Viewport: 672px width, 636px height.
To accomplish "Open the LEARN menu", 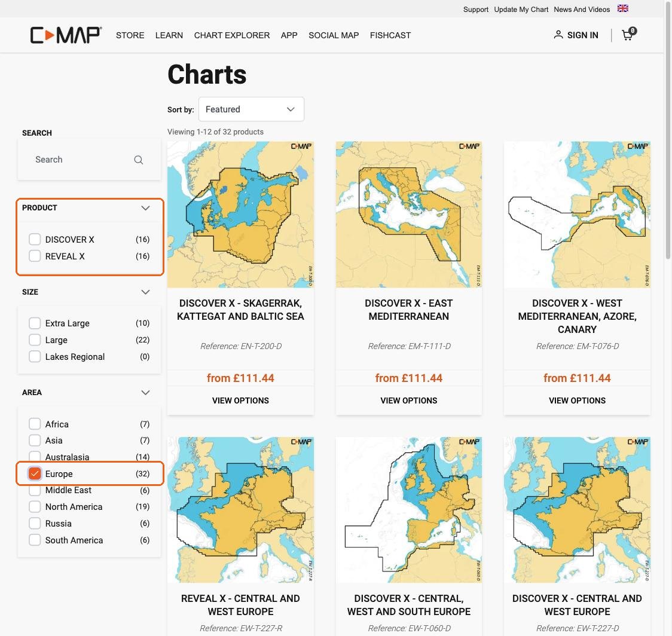I will (169, 35).
